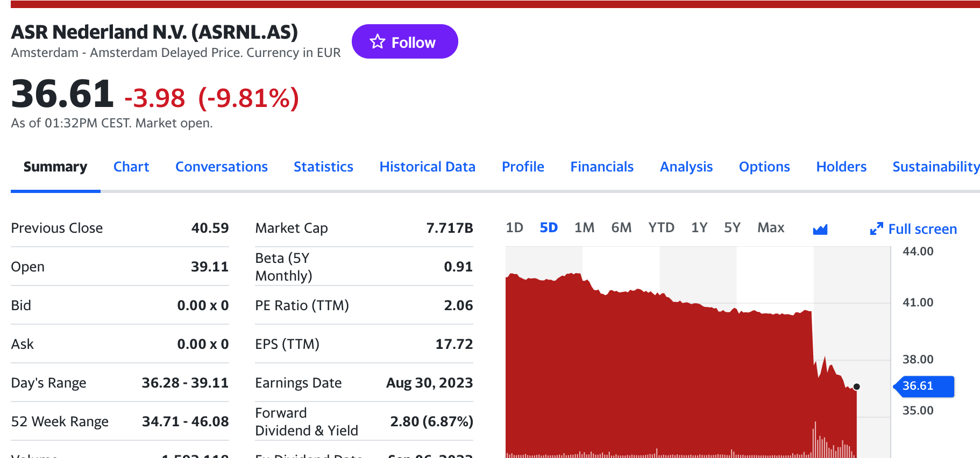Select the 1D chart range

coord(514,228)
